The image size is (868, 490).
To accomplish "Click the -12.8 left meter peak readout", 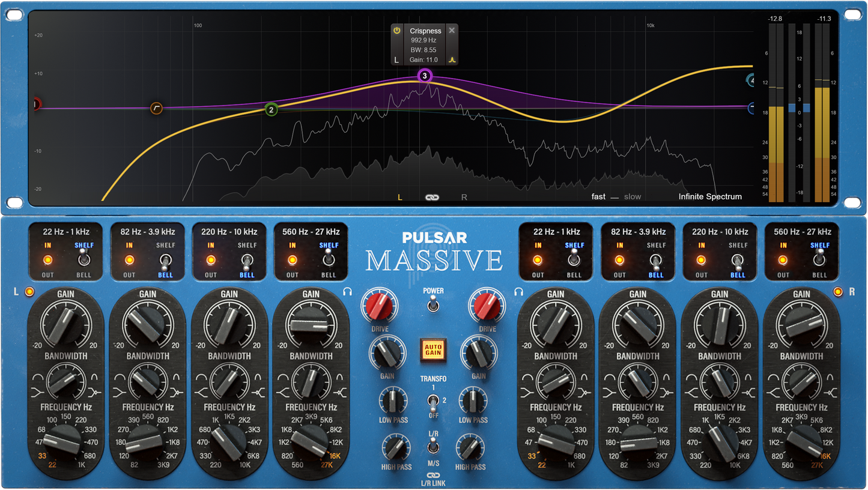I will 775,19.
